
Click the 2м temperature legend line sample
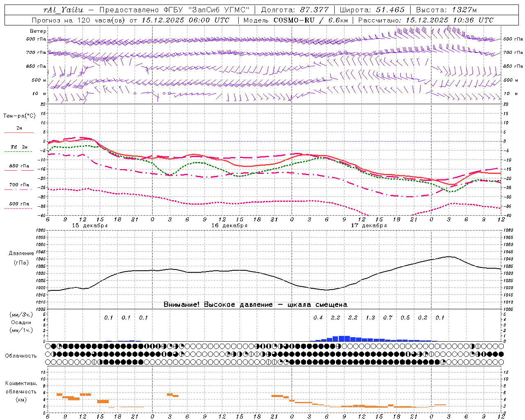tap(19, 133)
